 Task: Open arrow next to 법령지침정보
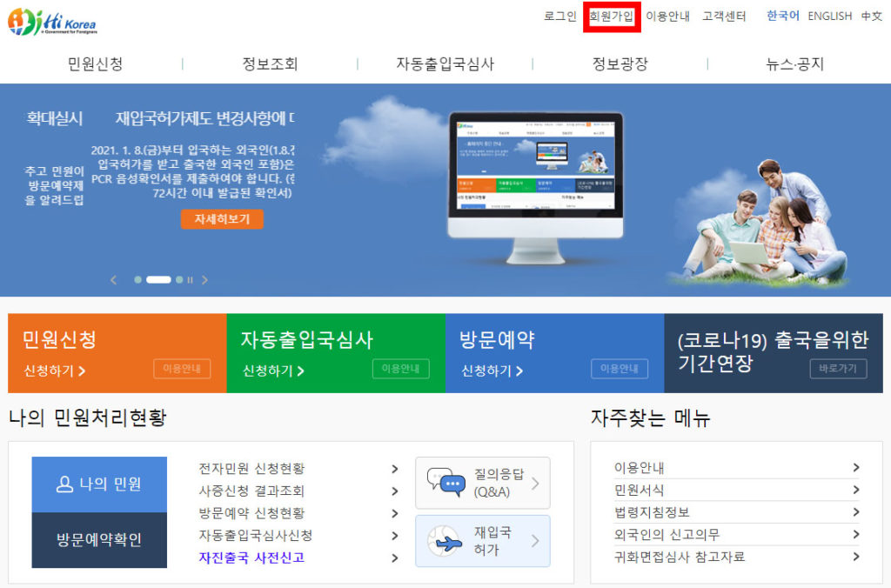(x=856, y=512)
